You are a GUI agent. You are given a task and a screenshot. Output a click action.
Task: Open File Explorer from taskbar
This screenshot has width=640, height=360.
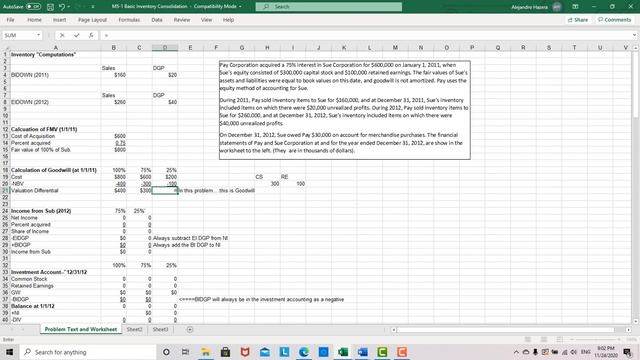[x=205, y=352]
